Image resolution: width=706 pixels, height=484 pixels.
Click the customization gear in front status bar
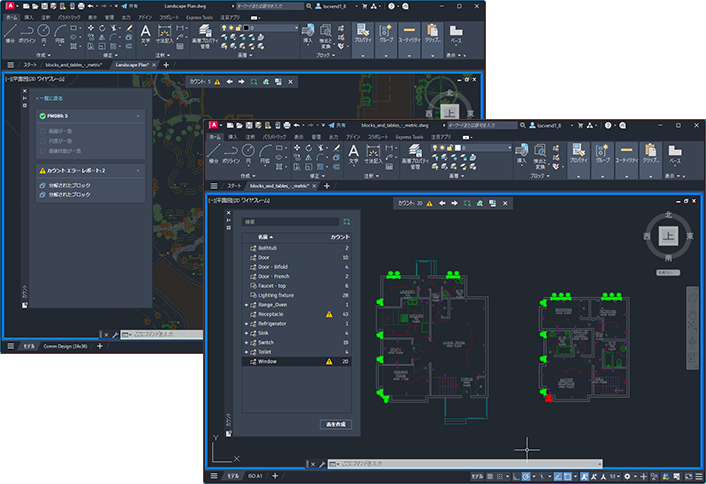(627, 476)
